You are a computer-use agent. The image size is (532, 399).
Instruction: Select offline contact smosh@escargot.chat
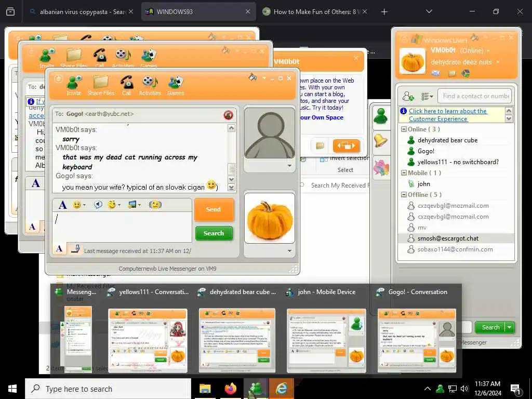click(448, 238)
